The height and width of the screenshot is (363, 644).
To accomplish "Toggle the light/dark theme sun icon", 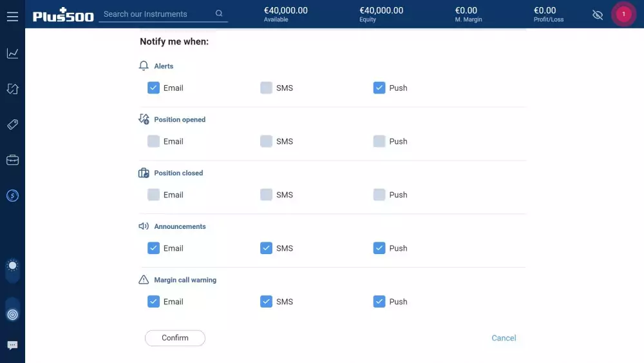I will pyautogui.click(x=12, y=266).
